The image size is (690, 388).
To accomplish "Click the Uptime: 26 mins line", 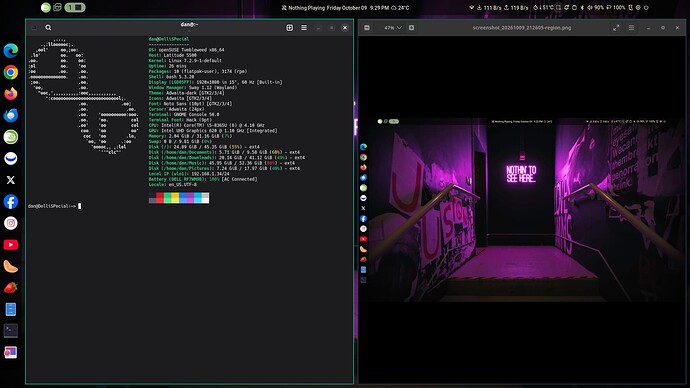I will pyautogui.click(x=168, y=66).
